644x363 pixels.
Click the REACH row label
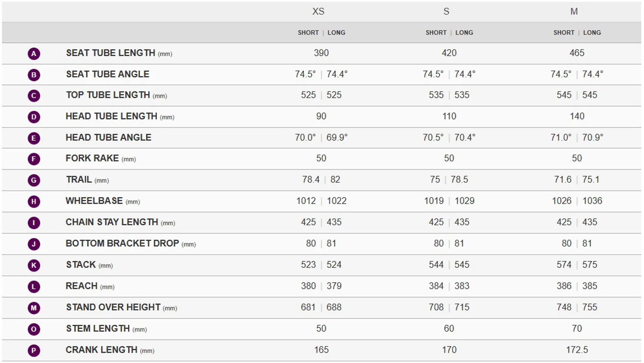(82, 286)
